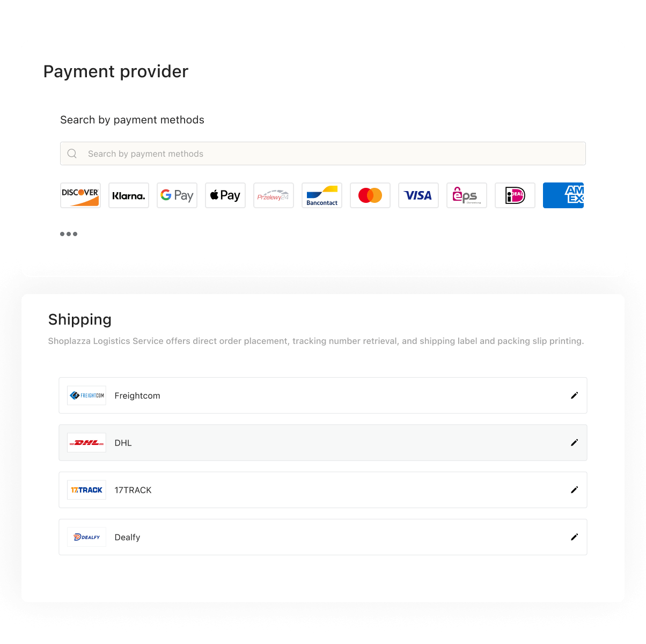Click the Mastercard payment icon
This screenshot has width=646, height=644.
click(370, 195)
